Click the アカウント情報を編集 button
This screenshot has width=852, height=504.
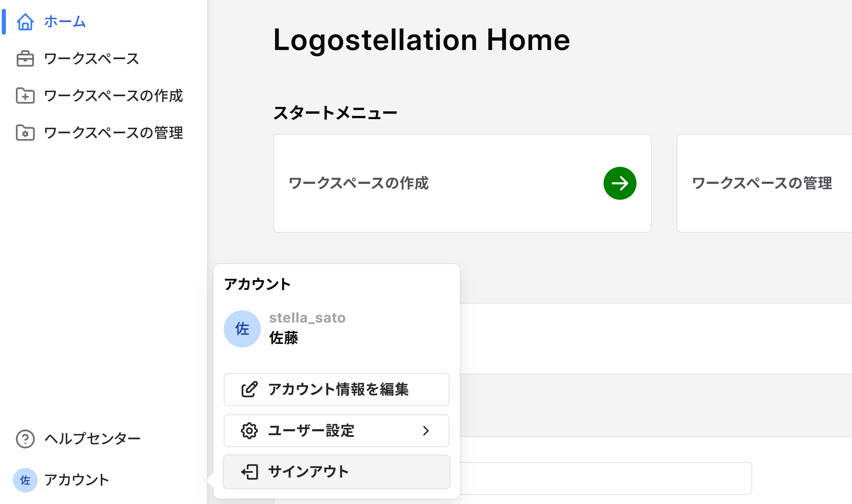click(336, 390)
